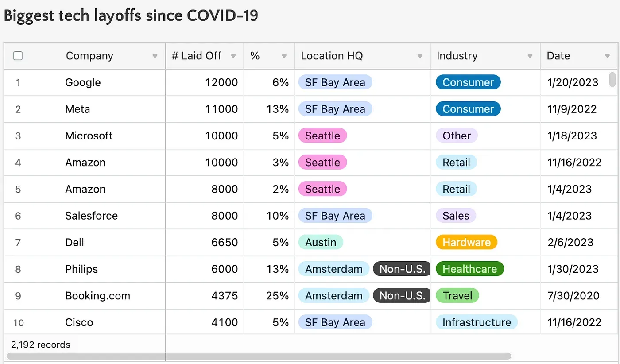The width and height of the screenshot is (620, 364).
Task: Click the Austin location tag
Action: pos(321,242)
